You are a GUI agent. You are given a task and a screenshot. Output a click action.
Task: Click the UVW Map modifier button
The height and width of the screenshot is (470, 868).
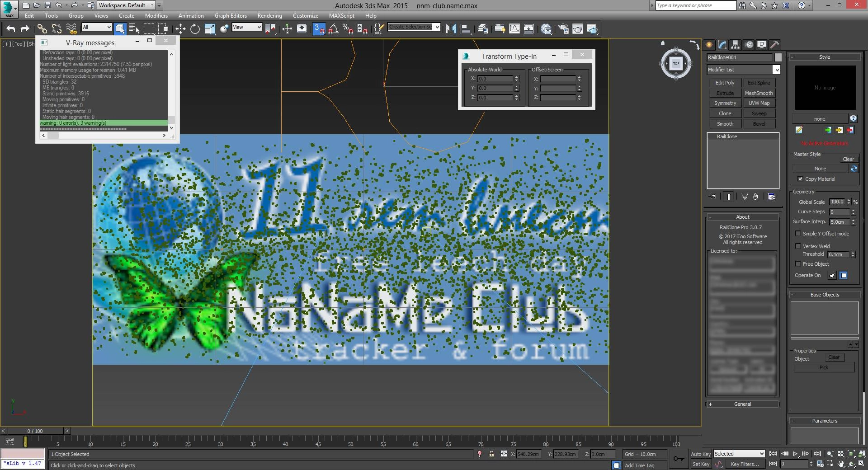[x=759, y=103]
